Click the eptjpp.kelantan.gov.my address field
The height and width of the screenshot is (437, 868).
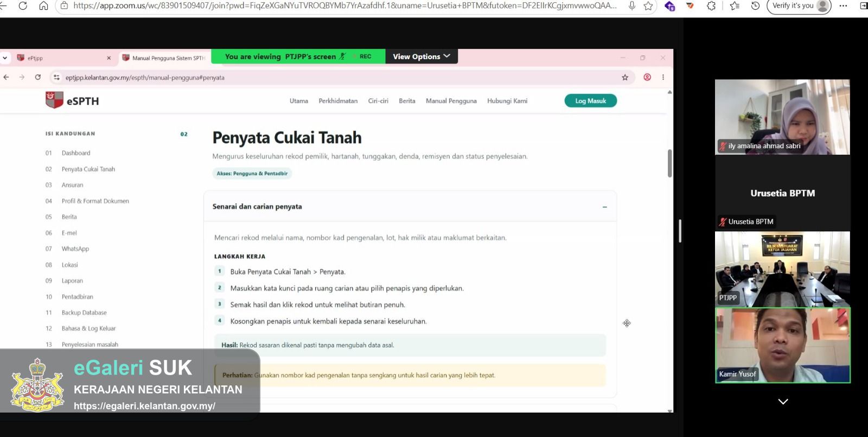342,78
